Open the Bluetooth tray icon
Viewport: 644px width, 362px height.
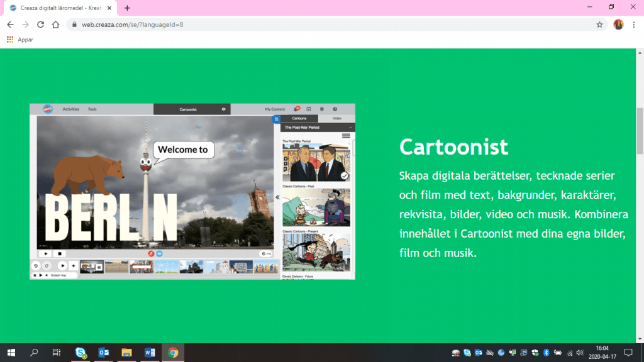point(547,353)
